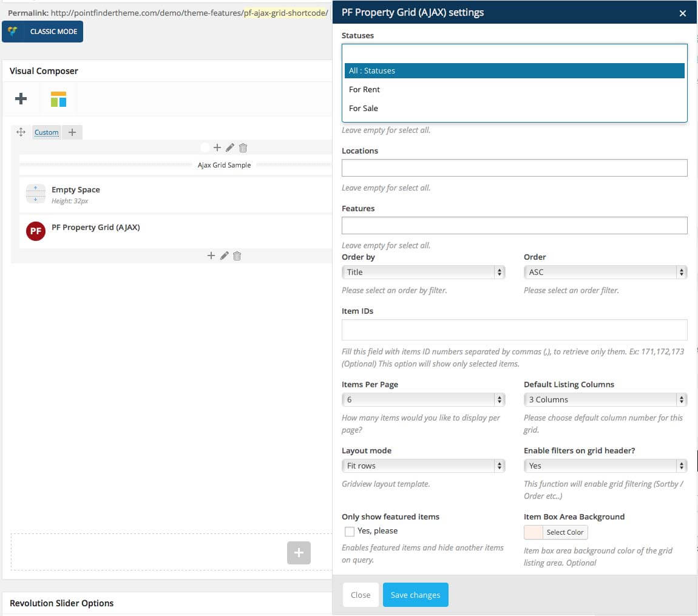Click the Save changes button

[415, 595]
